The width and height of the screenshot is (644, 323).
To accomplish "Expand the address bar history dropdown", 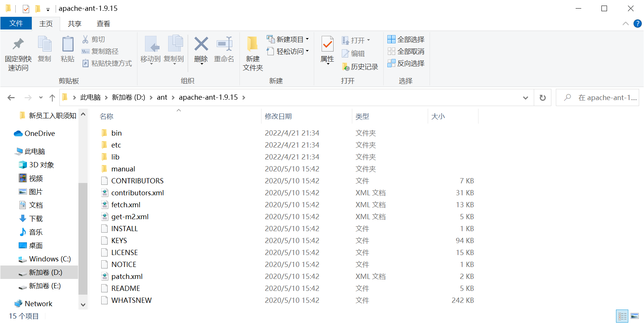I will click(x=526, y=97).
